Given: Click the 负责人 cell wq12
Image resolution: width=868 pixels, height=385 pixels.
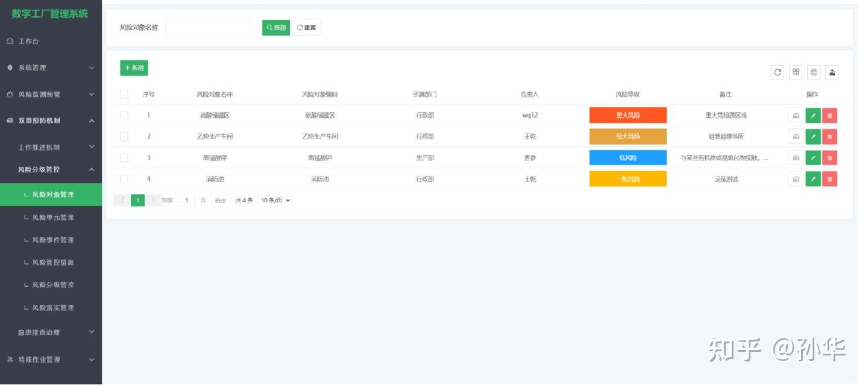Looking at the screenshot, I should 530,115.
